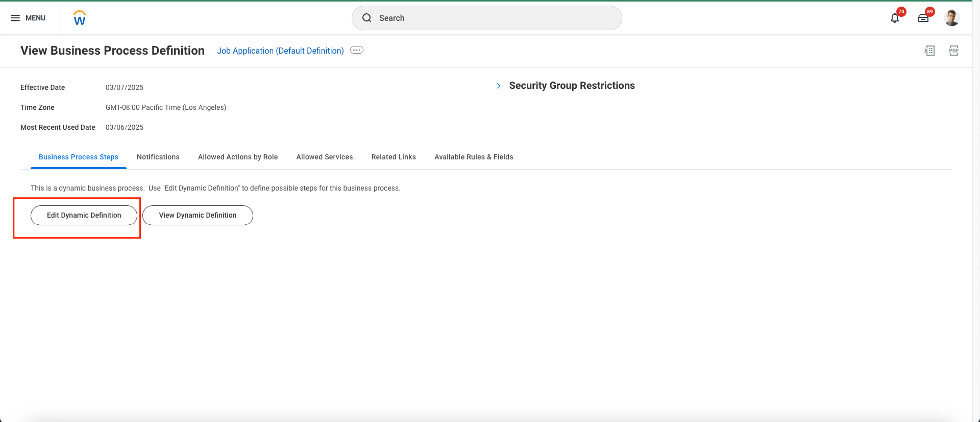Screen dimensions: 980x422
Task: Click into the Search field
Action: tap(486, 18)
